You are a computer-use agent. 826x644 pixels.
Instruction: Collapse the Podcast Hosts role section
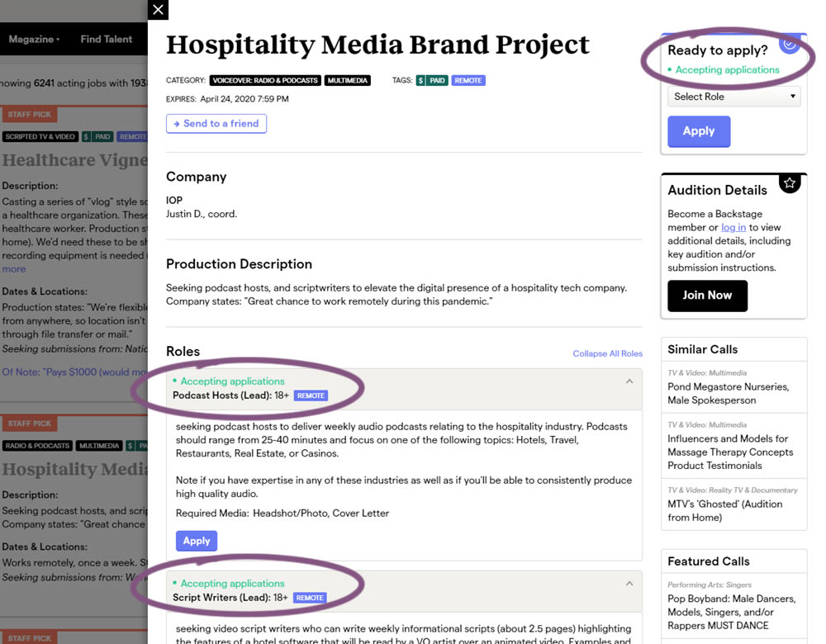point(629,381)
